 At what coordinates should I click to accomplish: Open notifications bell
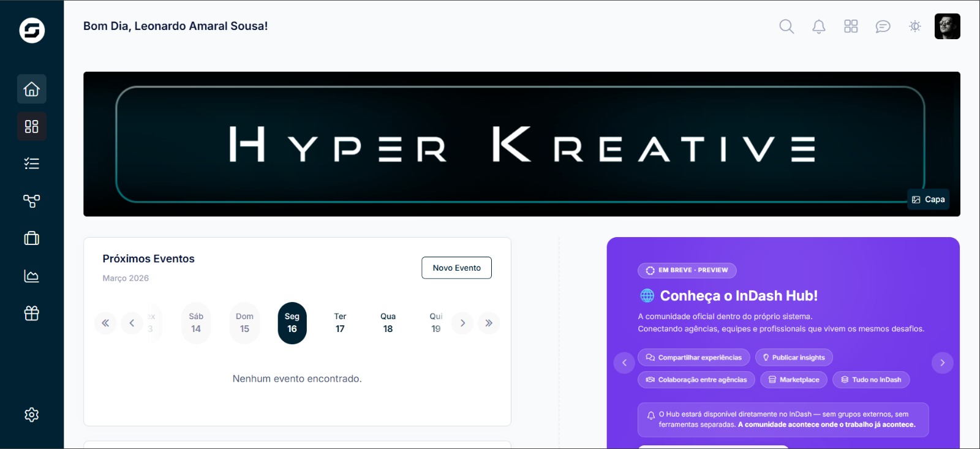pos(819,26)
